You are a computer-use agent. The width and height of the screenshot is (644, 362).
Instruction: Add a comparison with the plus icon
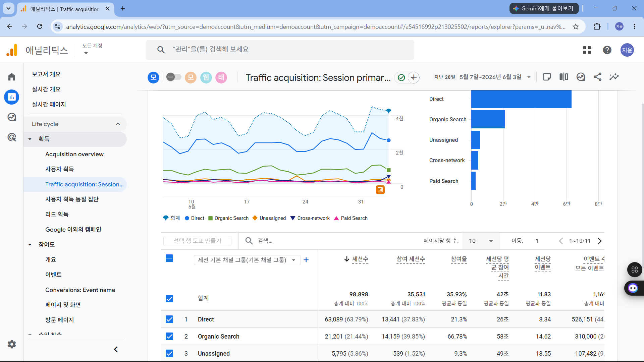(x=414, y=77)
